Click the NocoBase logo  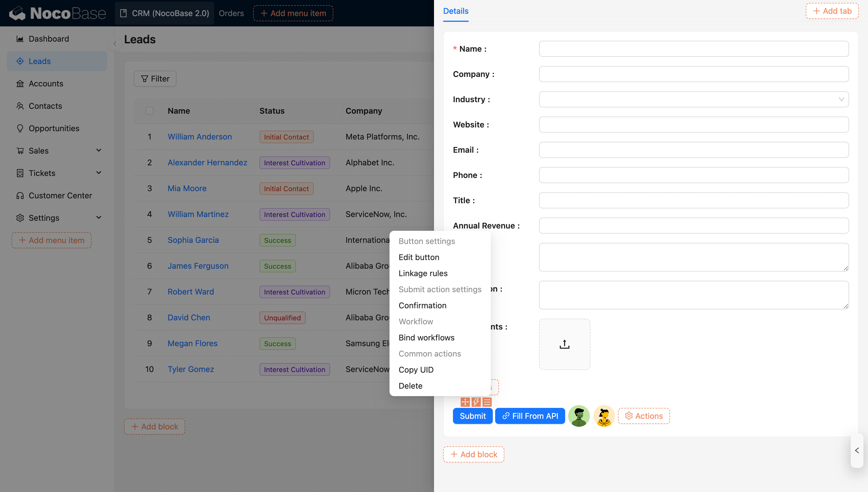point(57,13)
